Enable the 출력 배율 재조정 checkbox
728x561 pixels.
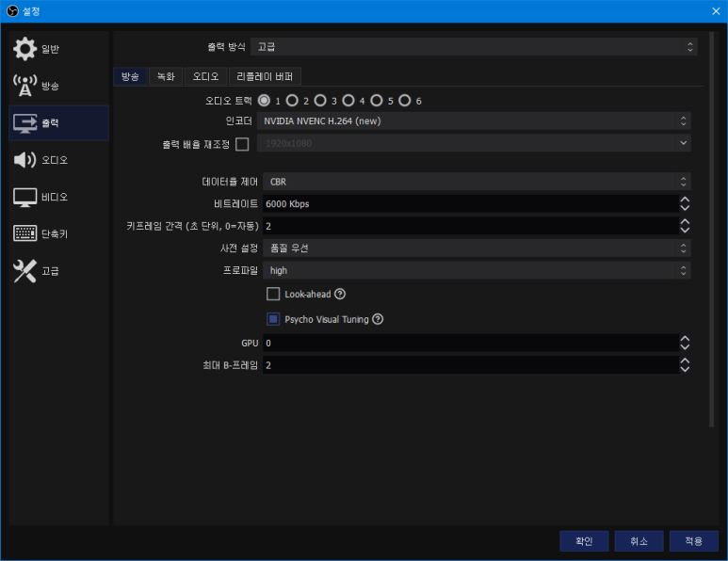click(242, 144)
